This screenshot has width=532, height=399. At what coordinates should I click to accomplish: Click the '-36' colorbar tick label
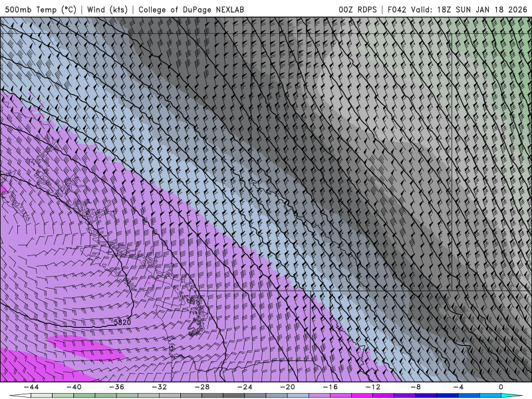pos(117,387)
